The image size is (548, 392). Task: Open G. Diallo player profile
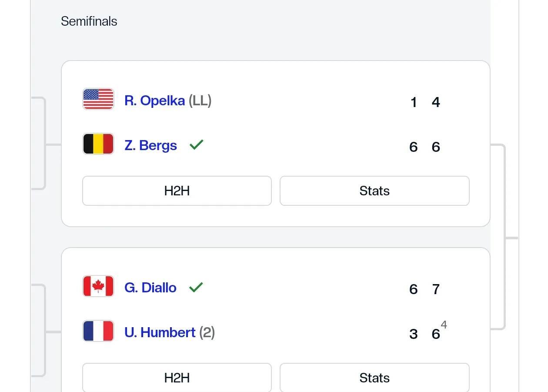[150, 288]
